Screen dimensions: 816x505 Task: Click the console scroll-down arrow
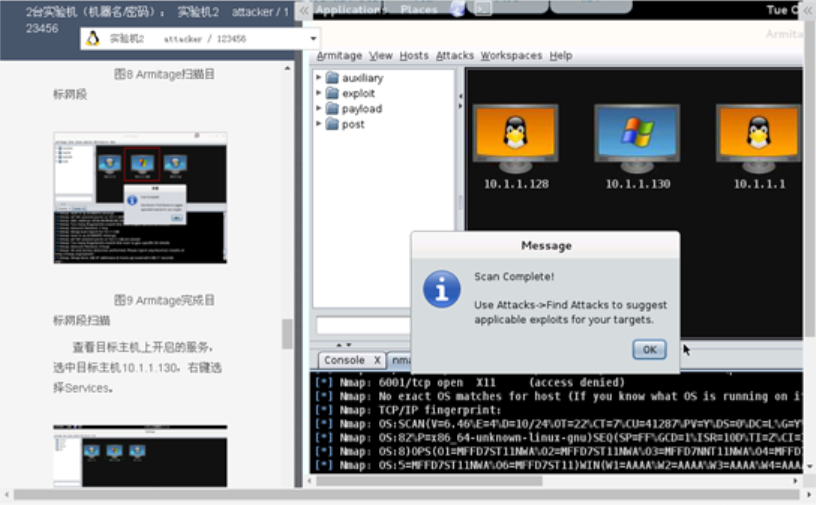809,466
